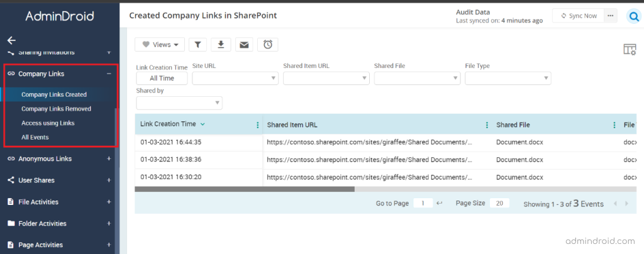This screenshot has height=254, width=644.
Task: Collapse the Company Links section
Action: 109,74
